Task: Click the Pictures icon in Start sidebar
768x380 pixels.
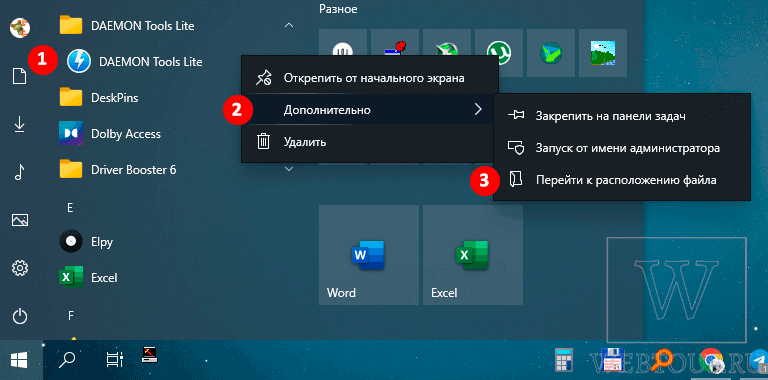Action: [20, 220]
